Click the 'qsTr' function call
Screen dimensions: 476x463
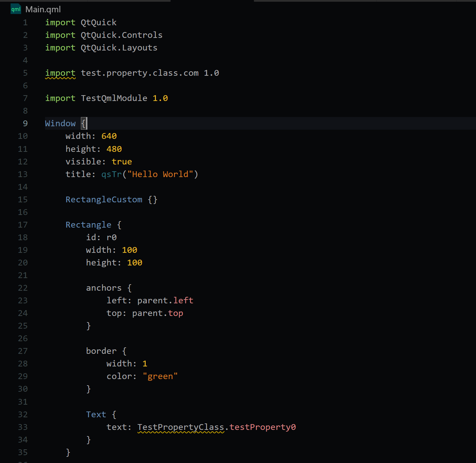click(112, 174)
